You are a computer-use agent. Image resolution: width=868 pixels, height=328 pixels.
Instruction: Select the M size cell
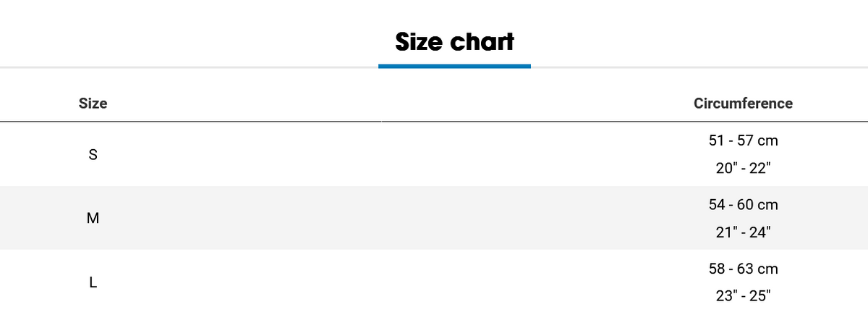(93, 218)
